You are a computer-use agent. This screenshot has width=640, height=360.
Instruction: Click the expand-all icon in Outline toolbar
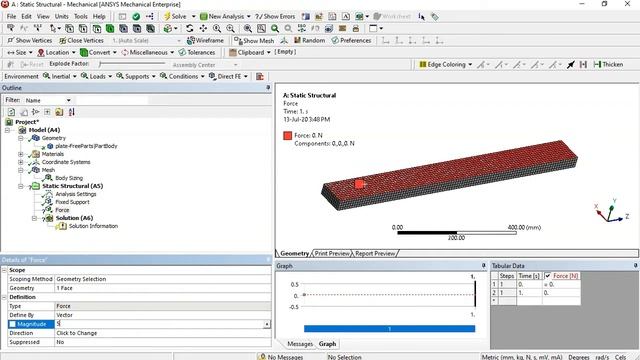pos(47,112)
